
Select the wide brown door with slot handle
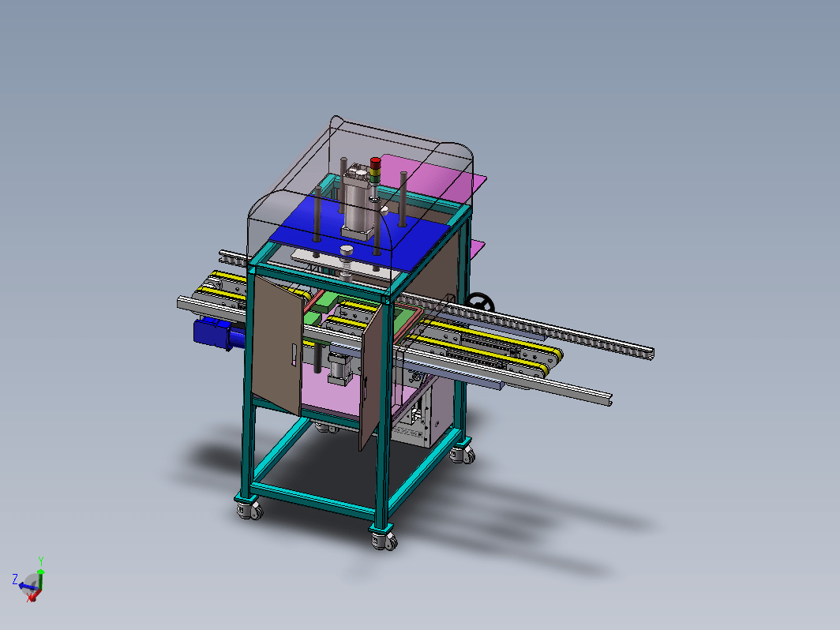click(276, 344)
